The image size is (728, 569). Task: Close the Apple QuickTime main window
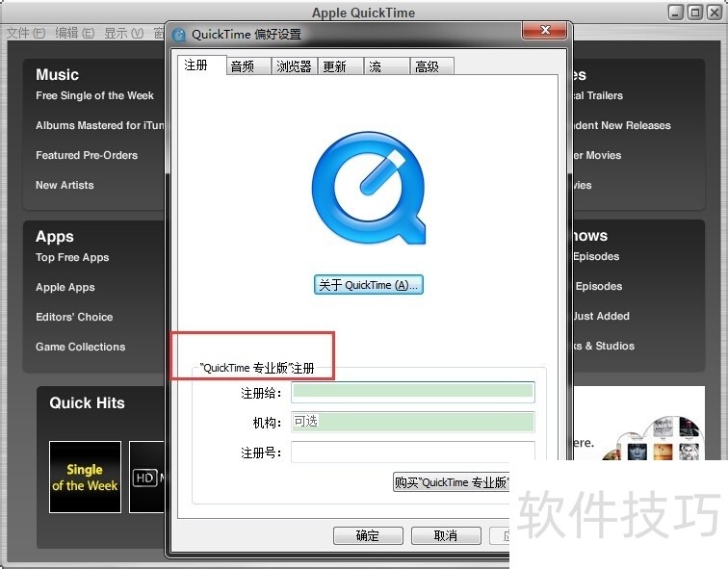715,13
